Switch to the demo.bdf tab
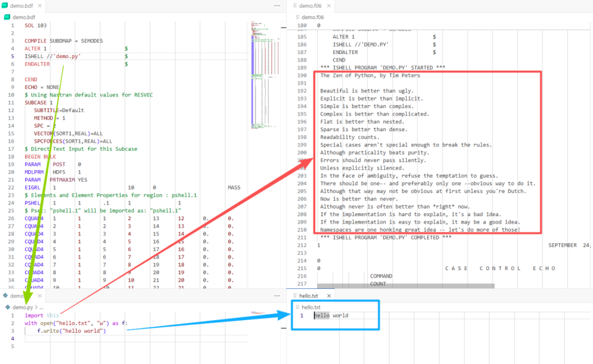 pos(21,5)
